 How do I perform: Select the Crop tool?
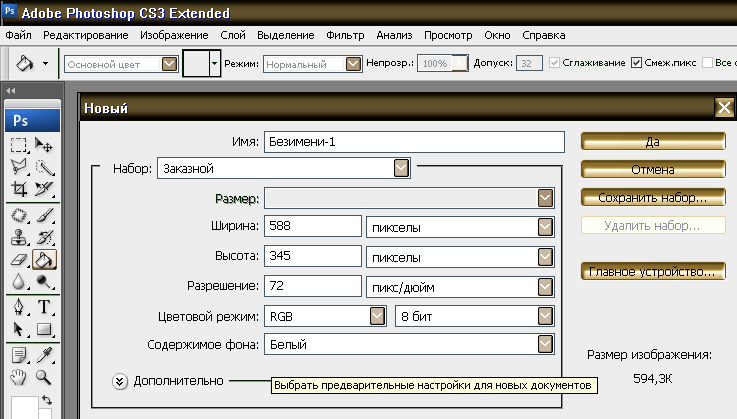(x=19, y=189)
